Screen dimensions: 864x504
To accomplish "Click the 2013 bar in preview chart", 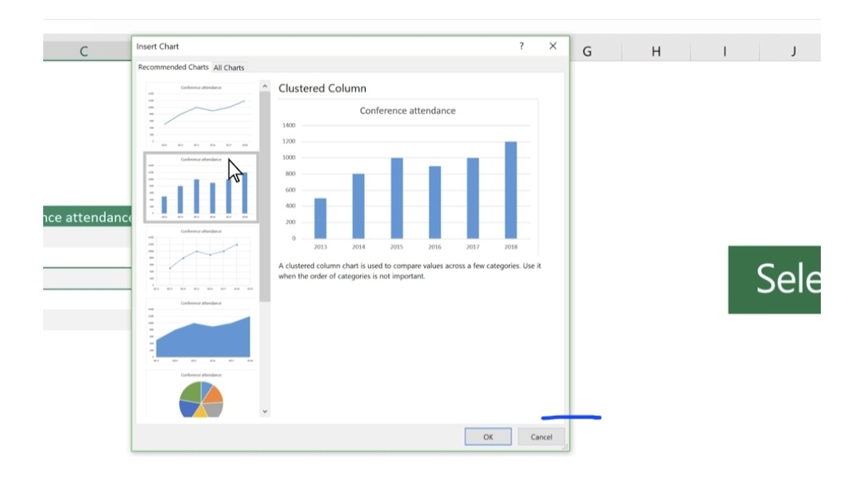I will click(320, 218).
